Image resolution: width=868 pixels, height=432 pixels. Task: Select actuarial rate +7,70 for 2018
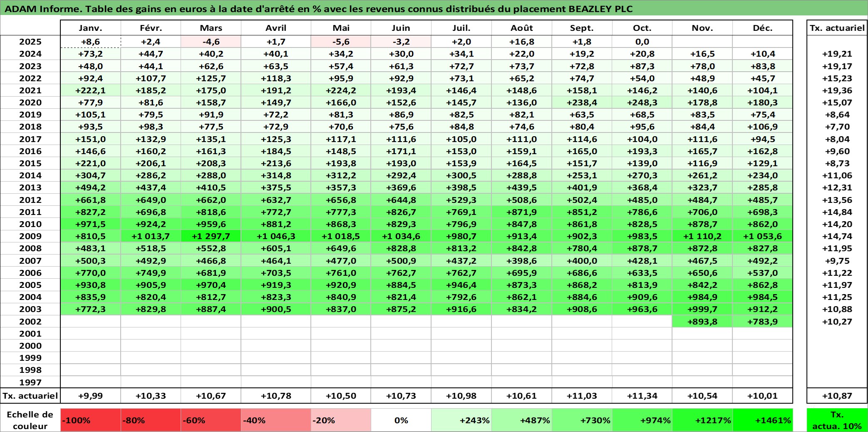pyautogui.click(x=837, y=127)
